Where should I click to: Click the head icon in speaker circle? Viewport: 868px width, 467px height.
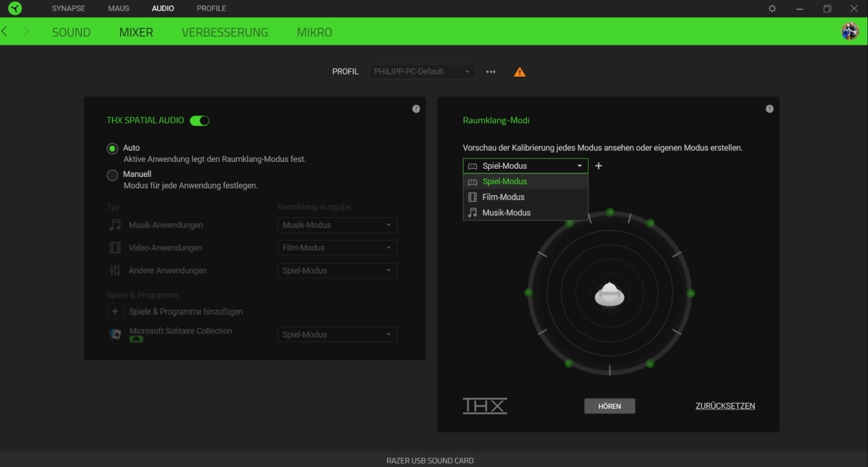610,293
